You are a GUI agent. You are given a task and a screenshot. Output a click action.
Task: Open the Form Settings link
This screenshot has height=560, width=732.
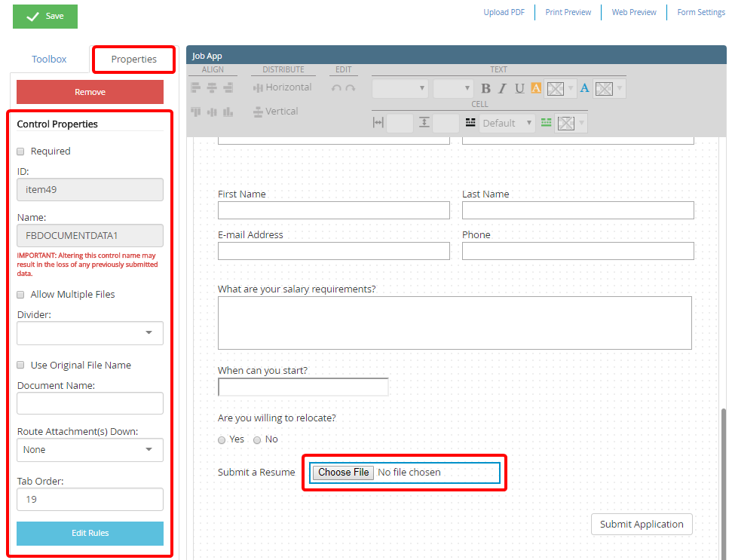pyautogui.click(x=700, y=12)
